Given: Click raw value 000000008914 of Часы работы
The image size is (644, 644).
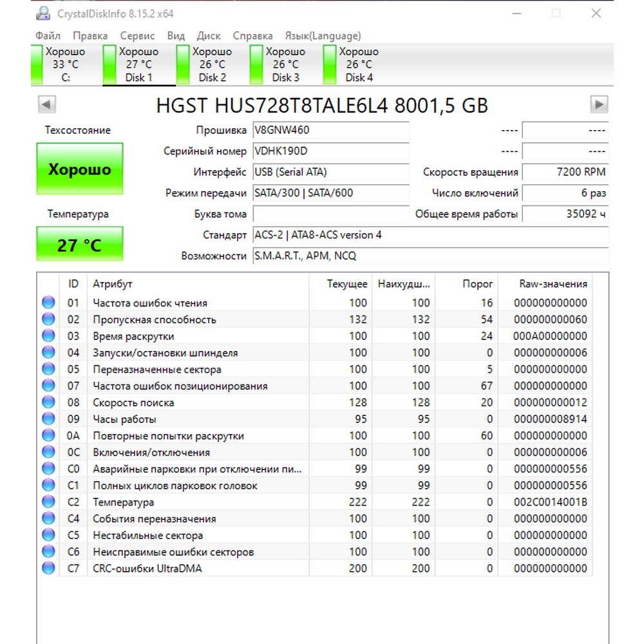Looking at the screenshot, I should pyautogui.click(x=551, y=419).
